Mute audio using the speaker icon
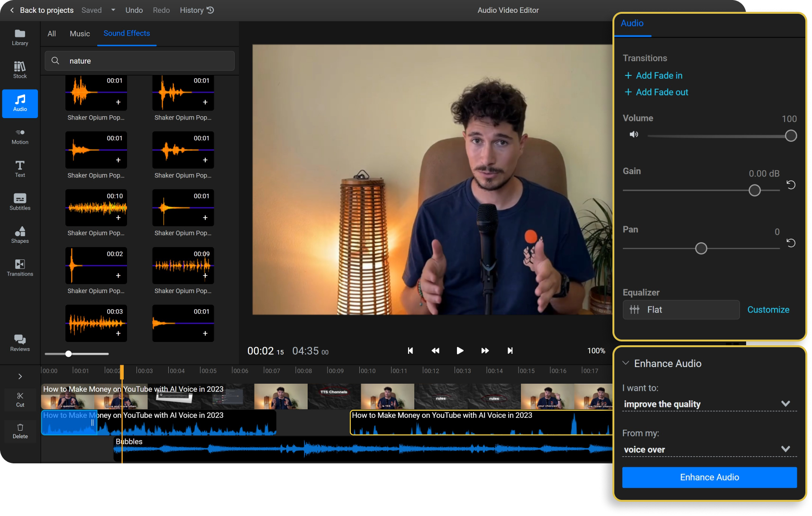 [634, 134]
